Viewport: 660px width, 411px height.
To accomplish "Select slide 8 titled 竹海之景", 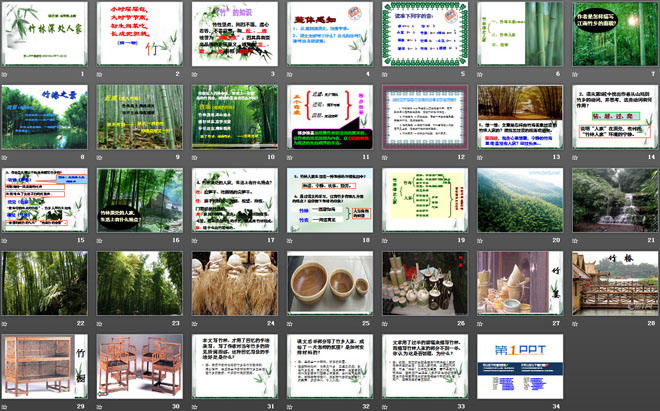I will tap(46, 117).
